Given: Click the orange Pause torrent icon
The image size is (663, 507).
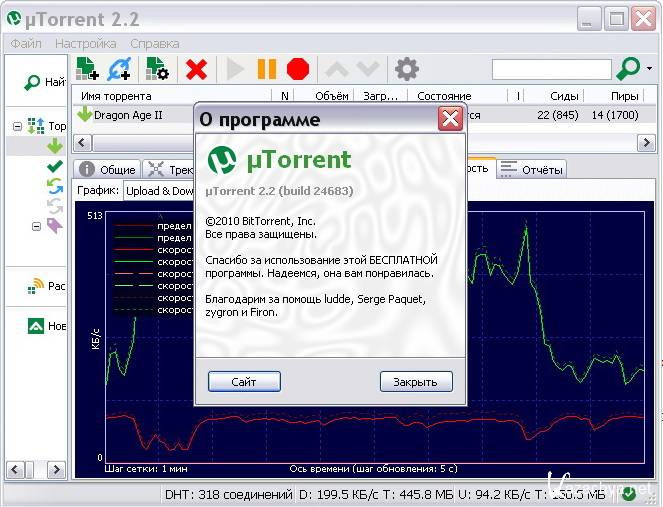Looking at the screenshot, I should pyautogui.click(x=266, y=69).
